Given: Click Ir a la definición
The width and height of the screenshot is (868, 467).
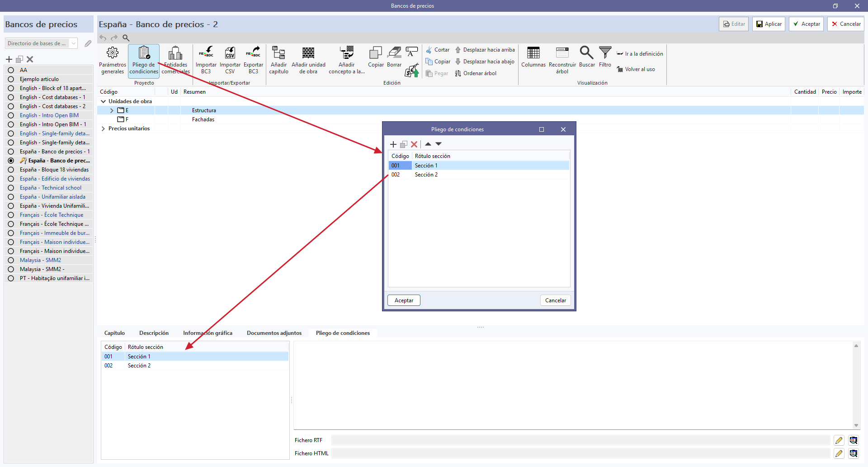Looking at the screenshot, I should pyautogui.click(x=640, y=54).
